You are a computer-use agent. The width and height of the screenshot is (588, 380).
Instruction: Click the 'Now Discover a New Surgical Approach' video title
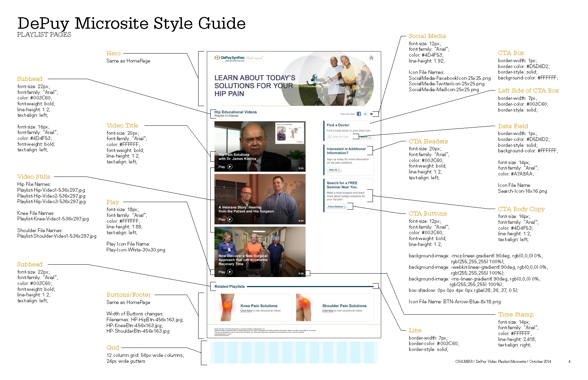(243, 260)
